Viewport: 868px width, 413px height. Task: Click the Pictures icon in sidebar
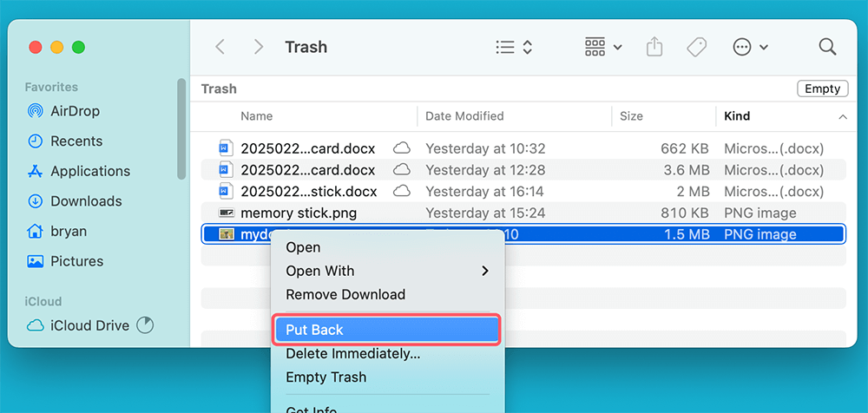pyautogui.click(x=36, y=261)
